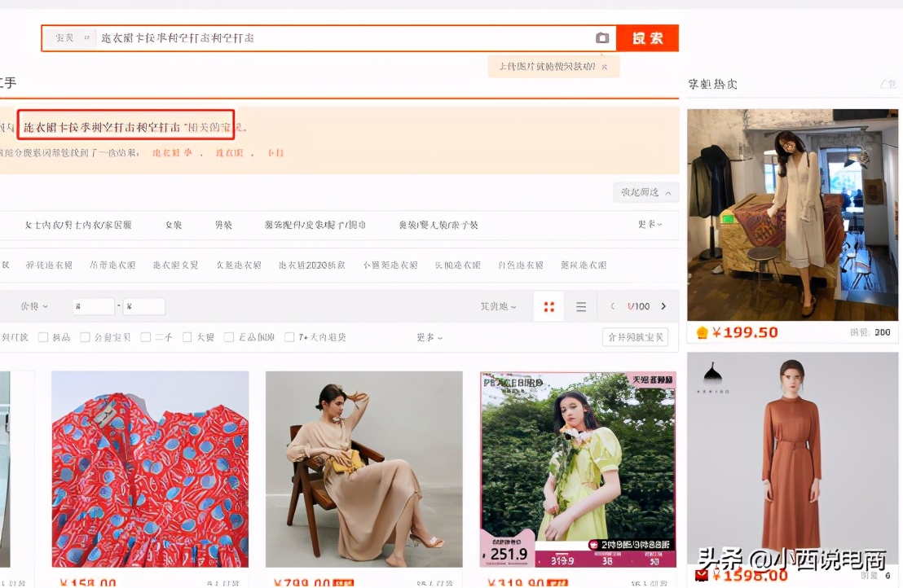Viewport: 903px width, 588px height.
Task: Switch to grid view of results
Action: click(548, 307)
